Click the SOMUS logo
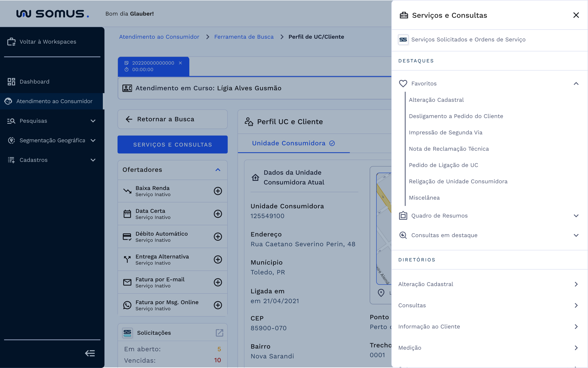Image resolution: width=588 pixels, height=368 pixels. (52, 14)
